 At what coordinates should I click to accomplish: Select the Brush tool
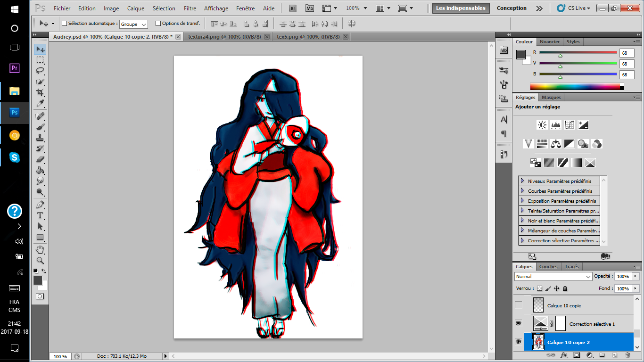coord(40,127)
